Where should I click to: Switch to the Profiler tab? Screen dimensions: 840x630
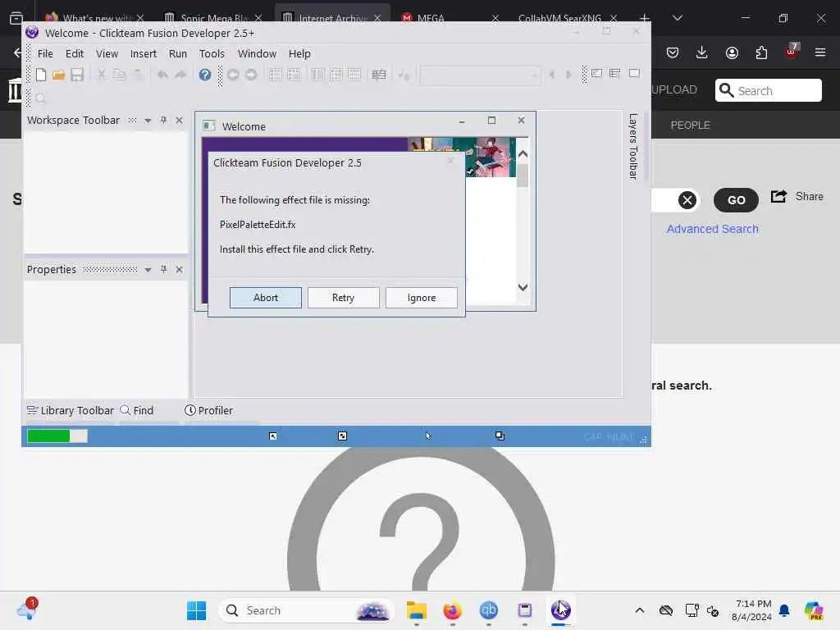point(209,410)
